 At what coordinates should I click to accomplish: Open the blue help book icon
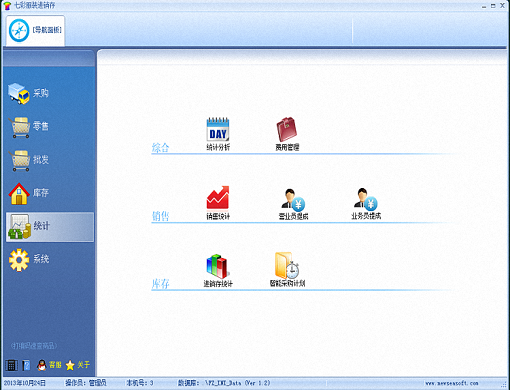coord(26,366)
